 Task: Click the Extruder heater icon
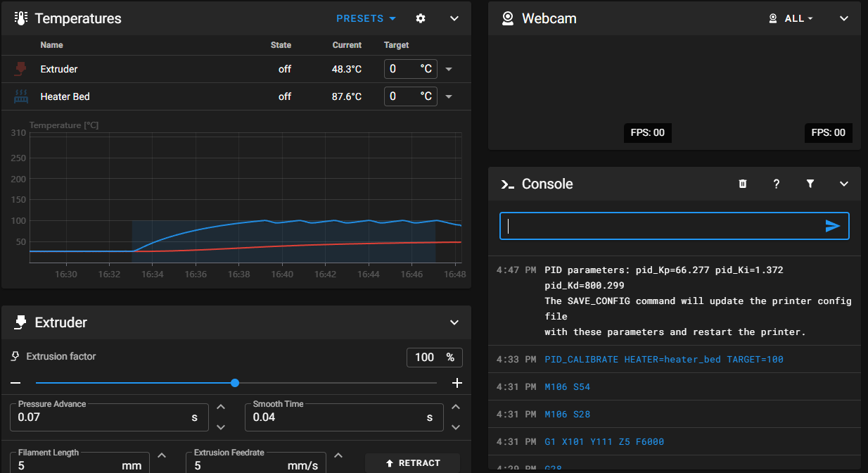(20, 69)
